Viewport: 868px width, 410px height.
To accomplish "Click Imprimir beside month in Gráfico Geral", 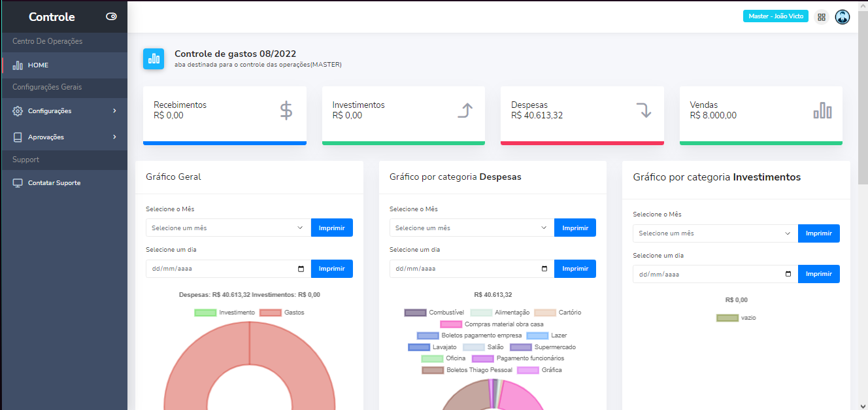I will coord(332,228).
